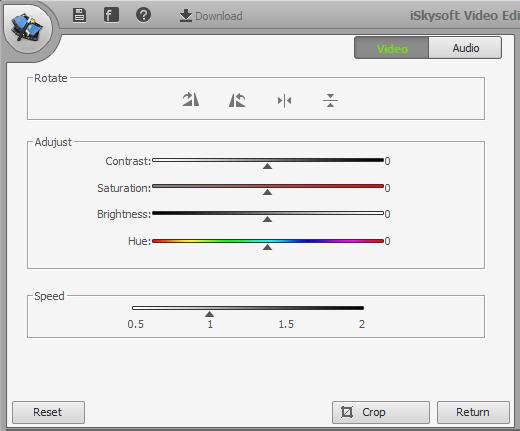Flip video vertically with the fourth icon
Viewport: 520px width, 431px height.
point(330,100)
